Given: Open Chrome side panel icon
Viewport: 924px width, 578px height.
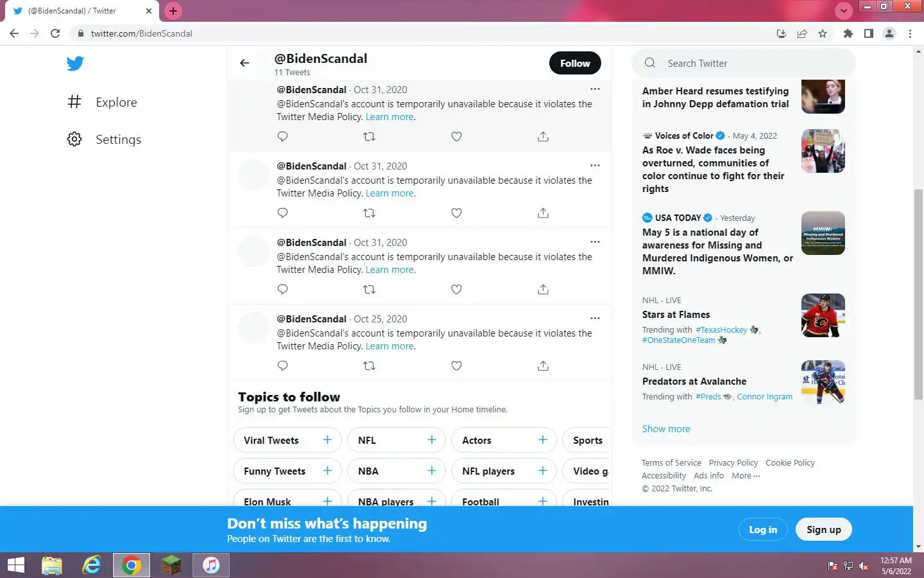Looking at the screenshot, I should 869,33.
